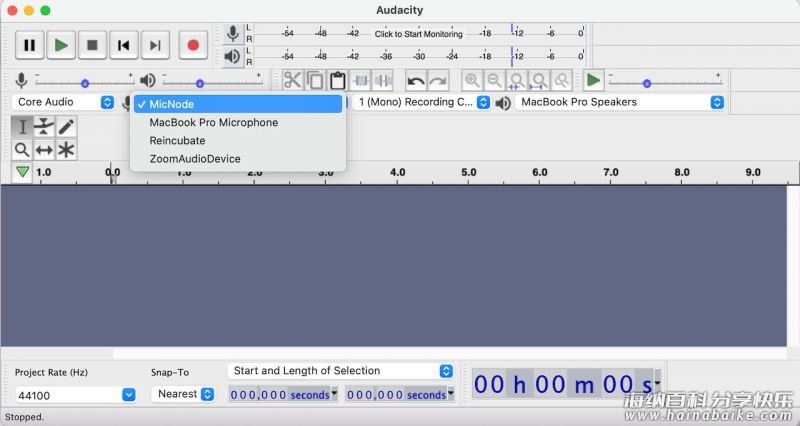Click the Stop button

92,45
